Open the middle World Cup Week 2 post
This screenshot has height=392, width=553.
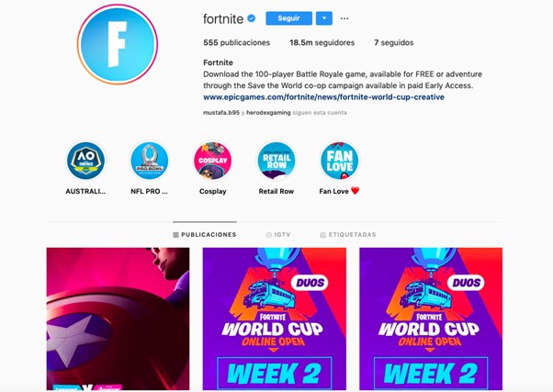[275, 319]
